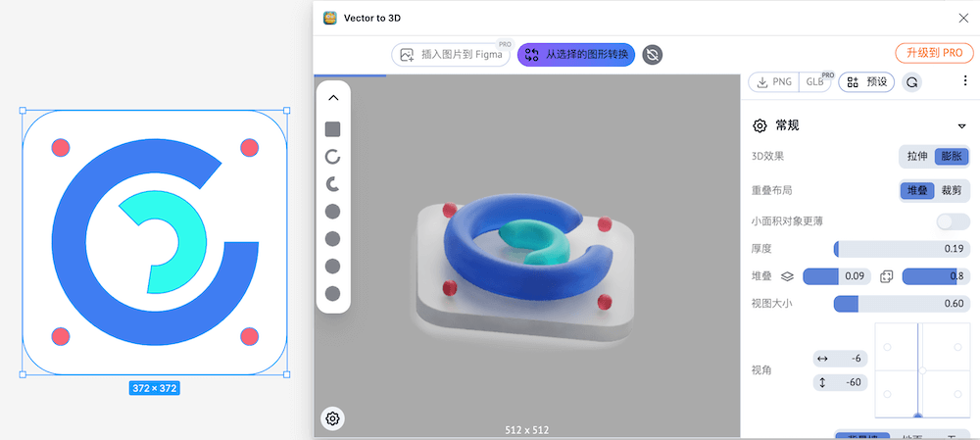980x440 pixels.
Task: Click the Vector to 3D title text
Action: tap(372, 18)
